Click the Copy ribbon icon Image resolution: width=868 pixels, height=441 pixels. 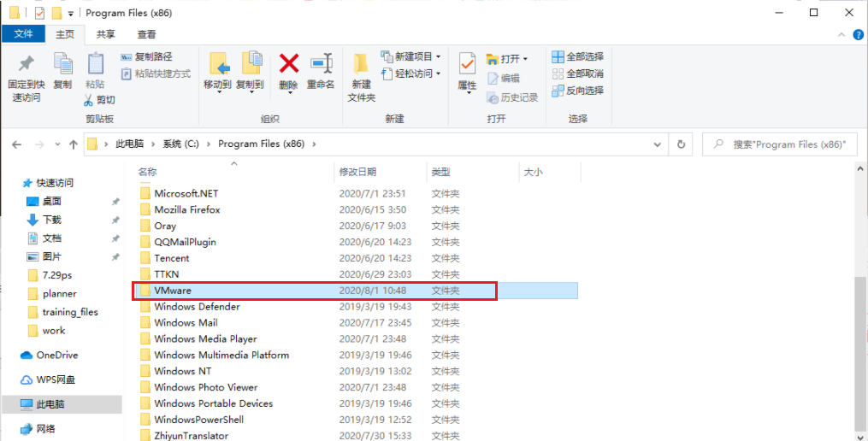click(x=62, y=63)
